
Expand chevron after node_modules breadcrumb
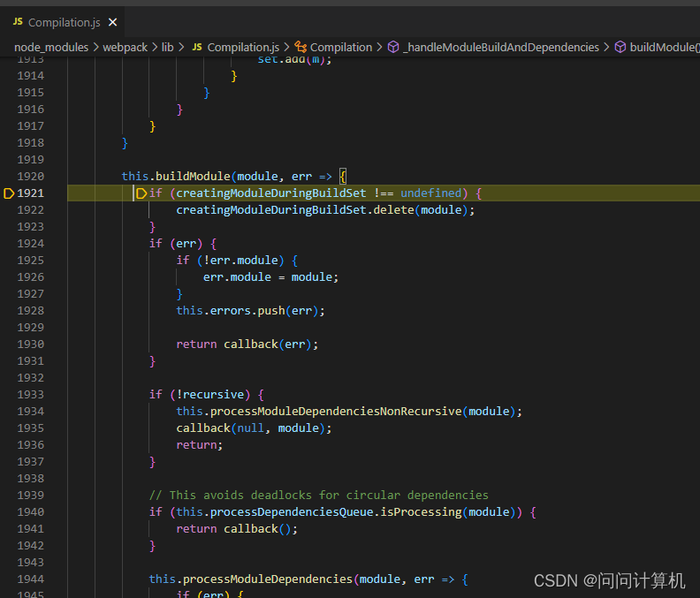coord(96,47)
